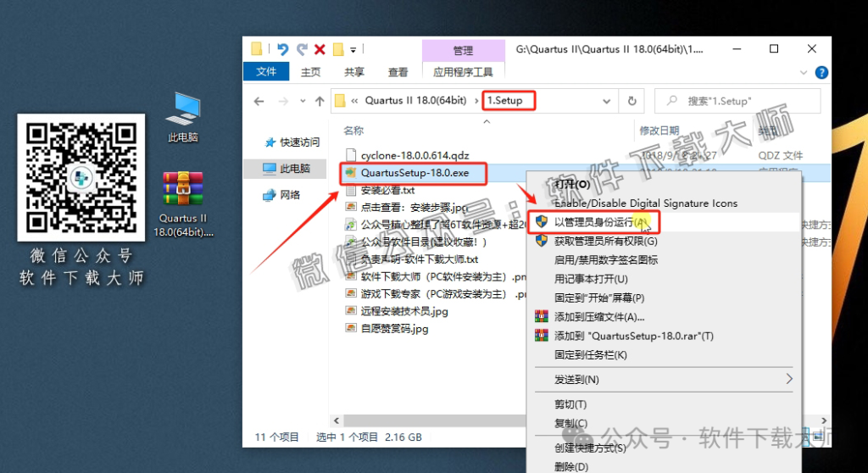Select file 安装必看.txt
868x473 pixels.
[387, 190]
